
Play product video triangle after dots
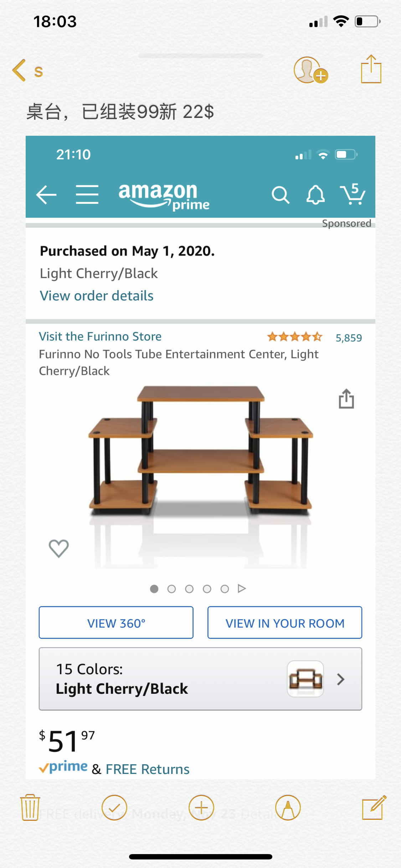(x=242, y=589)
